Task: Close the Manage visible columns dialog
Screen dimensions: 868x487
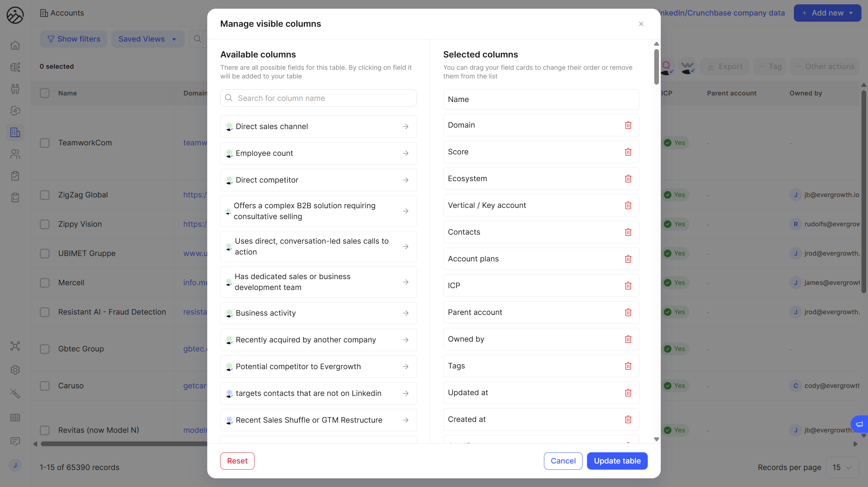Action: click(x=641, y=24)
